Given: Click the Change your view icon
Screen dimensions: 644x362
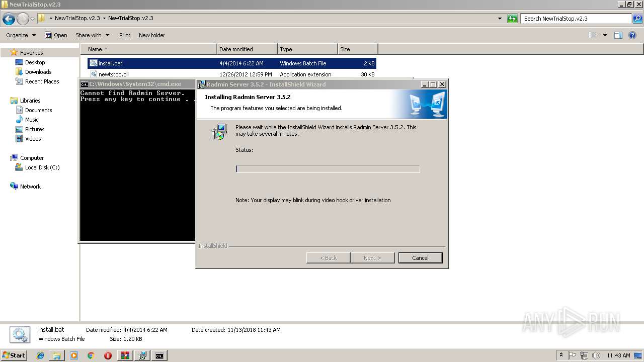Looking at the screenshot, I should tap(593, 35).
